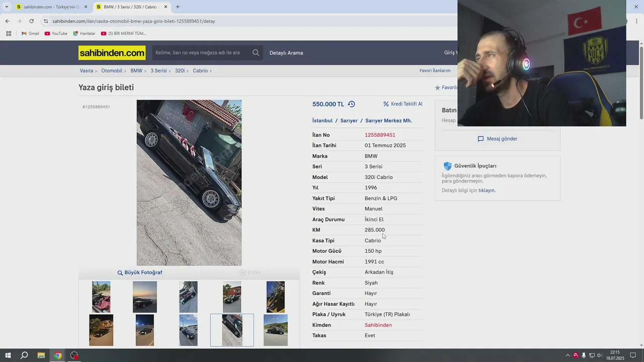This screenshot has width=644, height=362.
Task: Click Detaylı Arama link
Action: 286,53
